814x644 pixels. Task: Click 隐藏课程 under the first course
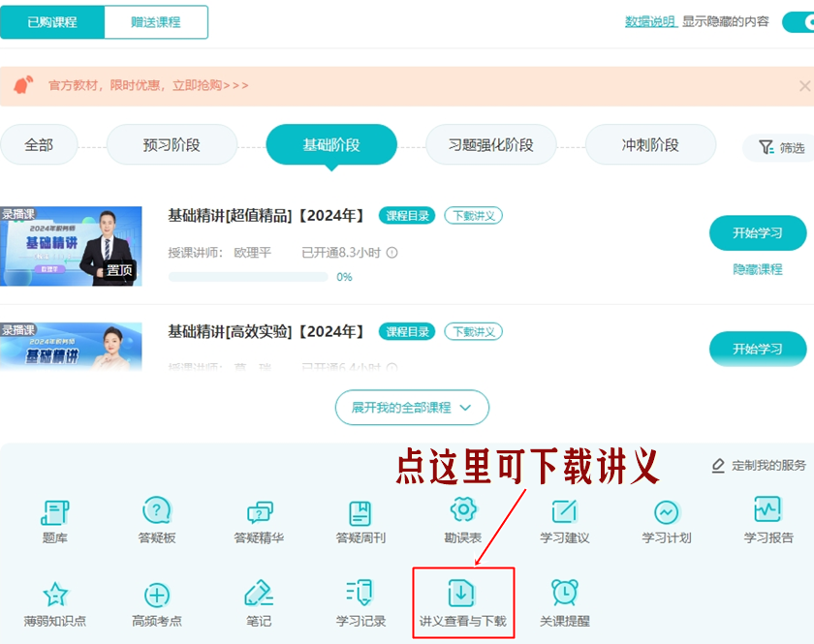pyautogui.click(x=757, y=269)
